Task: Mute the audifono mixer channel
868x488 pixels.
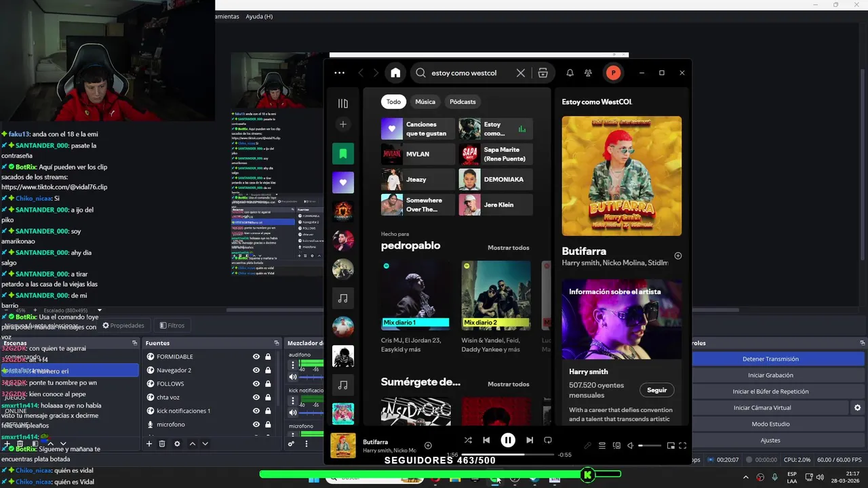Action: coord(292,377)
